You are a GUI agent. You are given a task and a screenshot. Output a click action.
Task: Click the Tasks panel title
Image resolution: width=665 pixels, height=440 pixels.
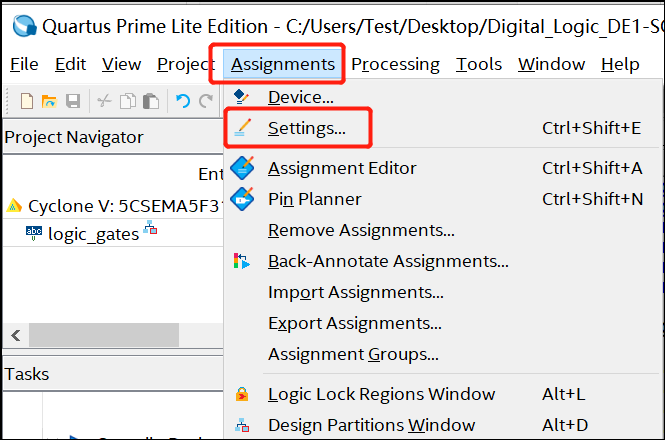tap(27, 374)
